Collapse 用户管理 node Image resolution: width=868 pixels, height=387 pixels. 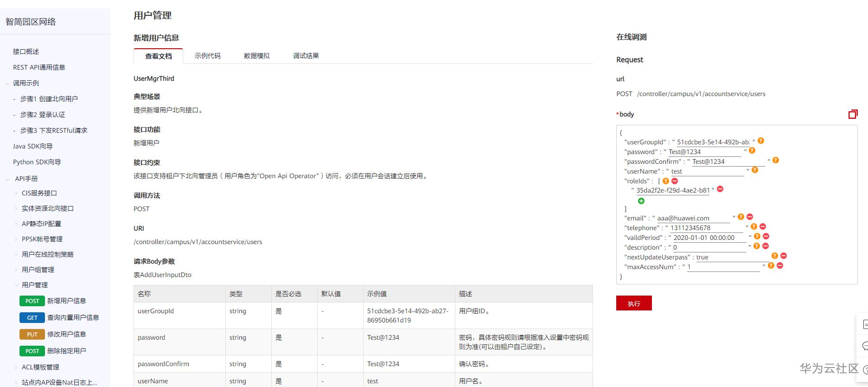point(17,285)
